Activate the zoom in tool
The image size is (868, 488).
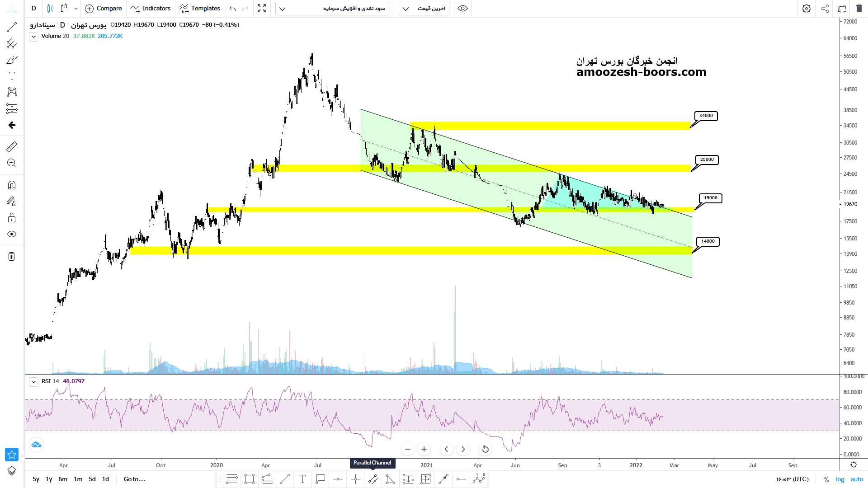pos(12,163)
